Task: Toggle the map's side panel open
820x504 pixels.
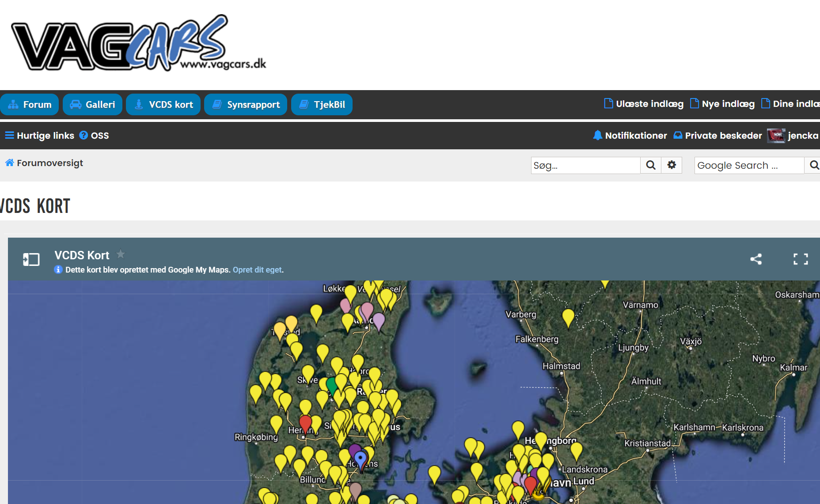Action: (x=31, y=259)
